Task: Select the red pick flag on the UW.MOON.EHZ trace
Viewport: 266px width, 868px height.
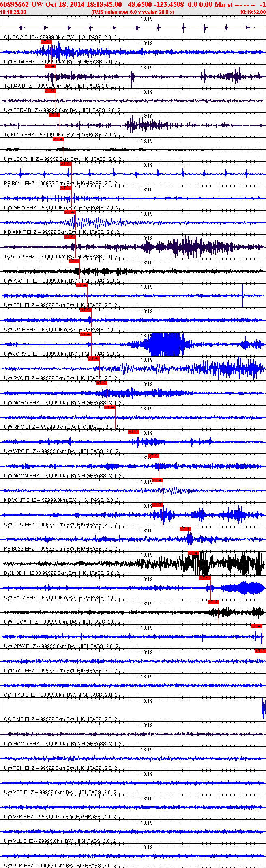Action: (x=154, y=456)
